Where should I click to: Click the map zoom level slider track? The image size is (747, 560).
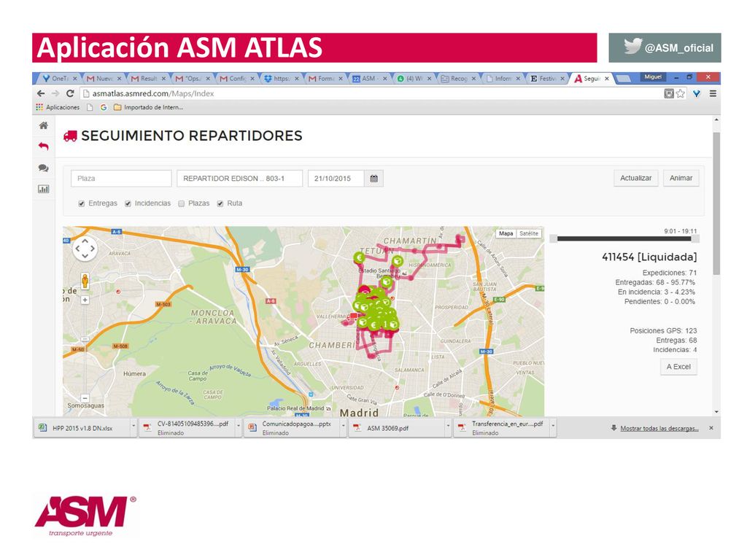point(85,349)
